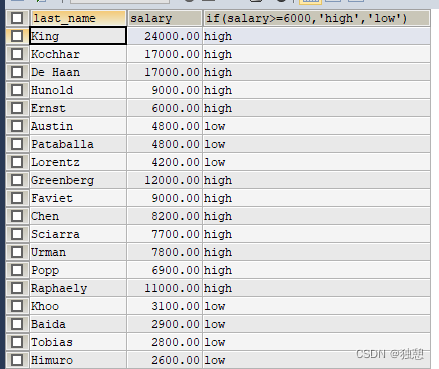Screen dimensions: 439x369
Task: Select the Lorentz cell
Action: [x=78, y=162]
